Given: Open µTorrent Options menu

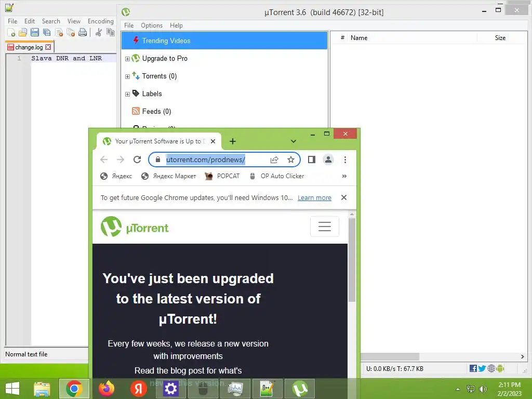Looking at the screenshot, I should click(x=152, y=25).
